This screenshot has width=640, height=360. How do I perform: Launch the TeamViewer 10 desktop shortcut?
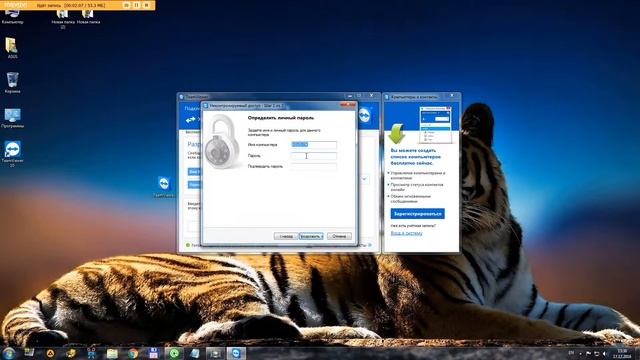pyautogui.click(x=12, y=153)
